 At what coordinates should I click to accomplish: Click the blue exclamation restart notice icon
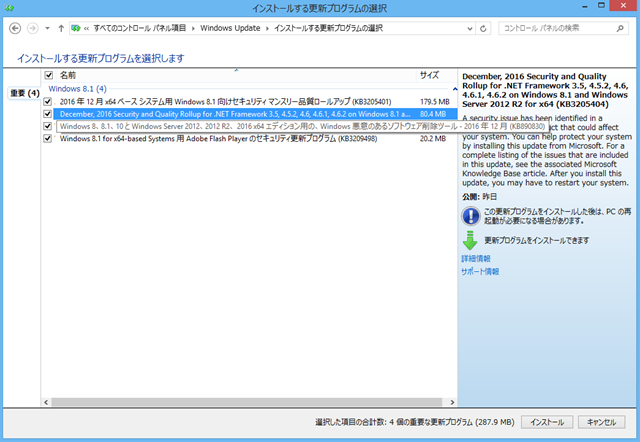click(471, 216)
